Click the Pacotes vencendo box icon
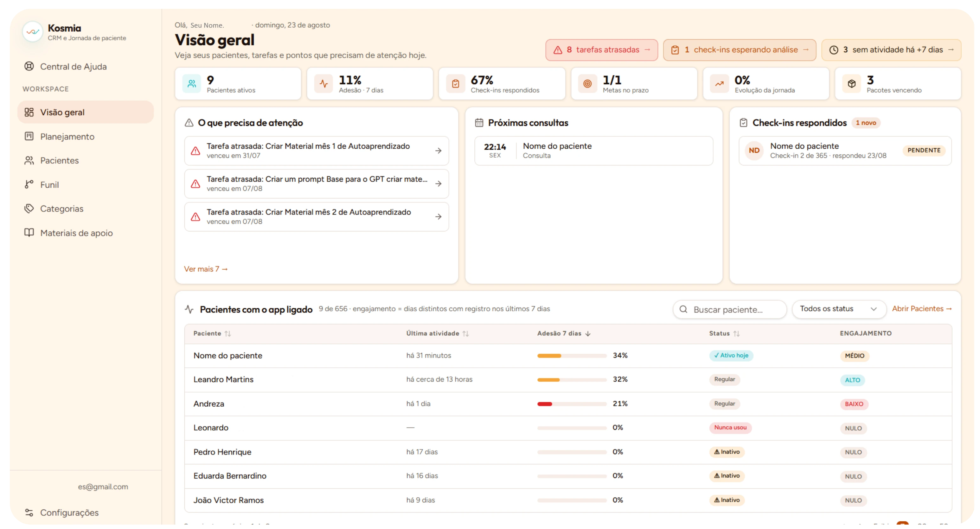The width and height of the screenshot is (980, 529). [x=851, y=84]
